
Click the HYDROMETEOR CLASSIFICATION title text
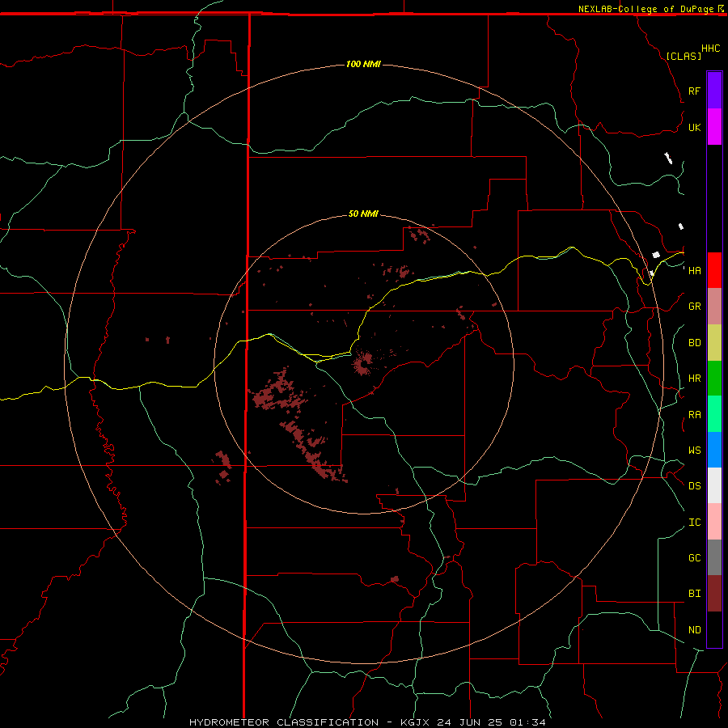point(284,722)
